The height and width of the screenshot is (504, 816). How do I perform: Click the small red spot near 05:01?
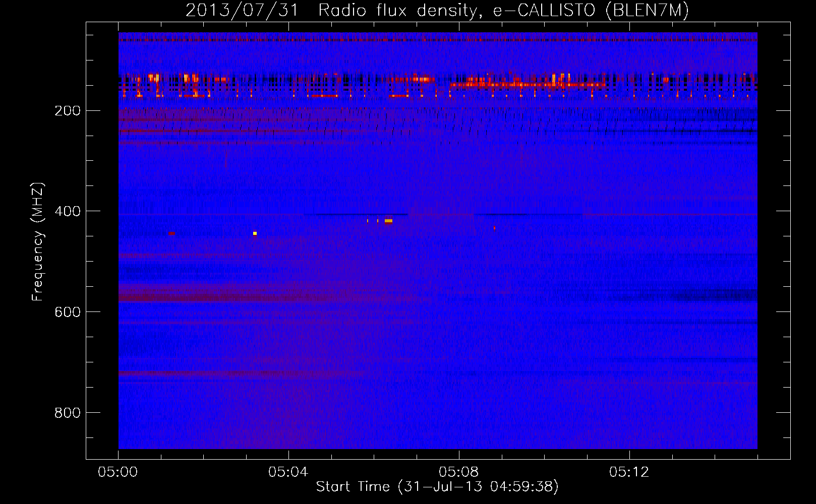(171, 233)
